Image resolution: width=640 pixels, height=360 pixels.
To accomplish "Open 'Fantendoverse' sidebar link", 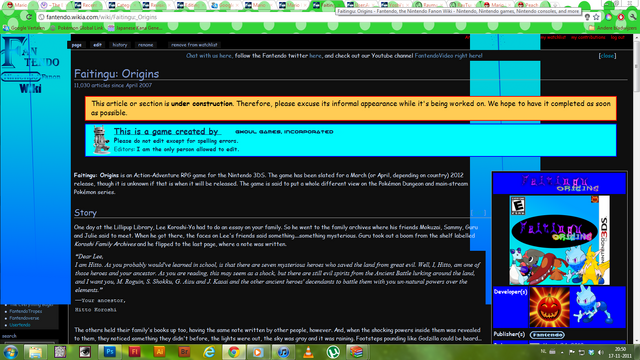I will point(24,318).
